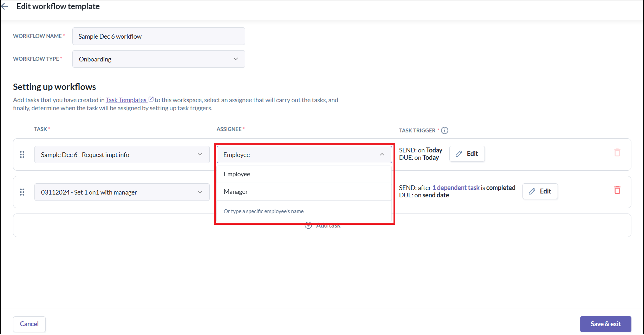
Task: Go back using the left arrow icon
Action: tap(5, 7)
